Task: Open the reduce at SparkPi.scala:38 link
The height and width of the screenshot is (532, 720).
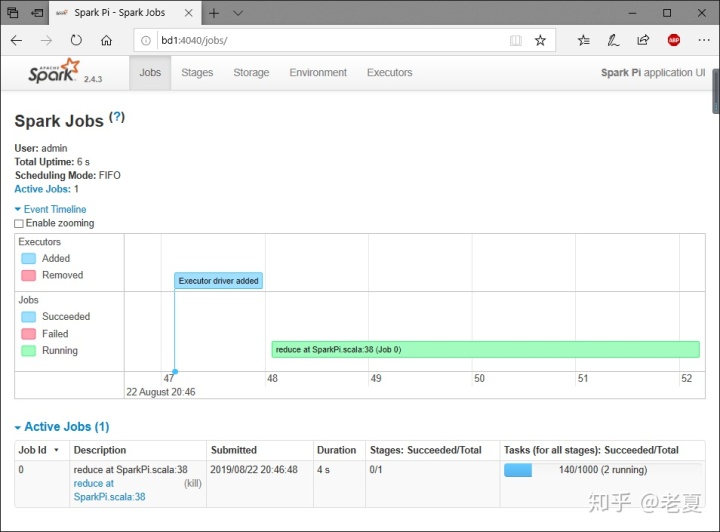Action: (109, 490)
